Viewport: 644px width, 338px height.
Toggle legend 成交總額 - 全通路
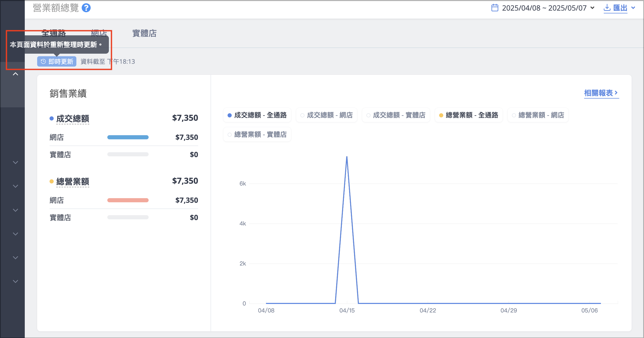point(257,115)
